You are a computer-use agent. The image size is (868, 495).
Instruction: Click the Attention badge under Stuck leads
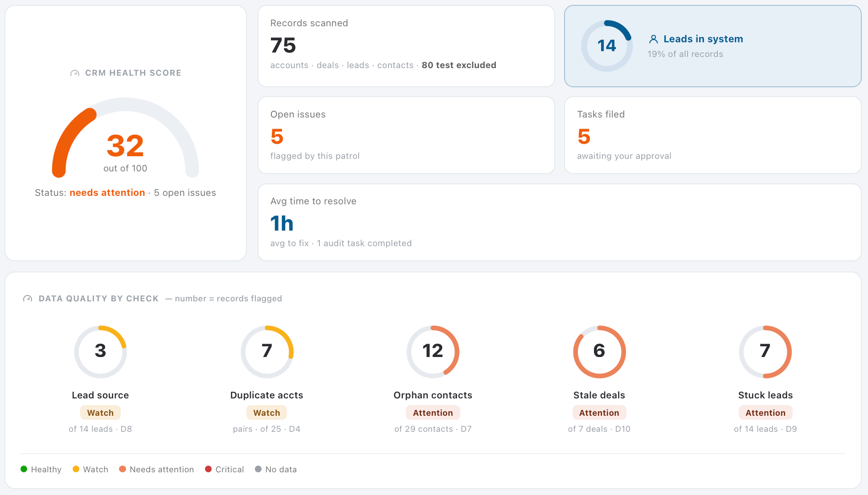click(x=765, y=413)
